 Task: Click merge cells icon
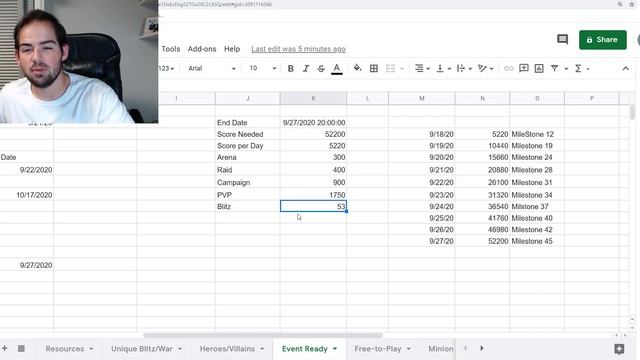coord(391,69)
